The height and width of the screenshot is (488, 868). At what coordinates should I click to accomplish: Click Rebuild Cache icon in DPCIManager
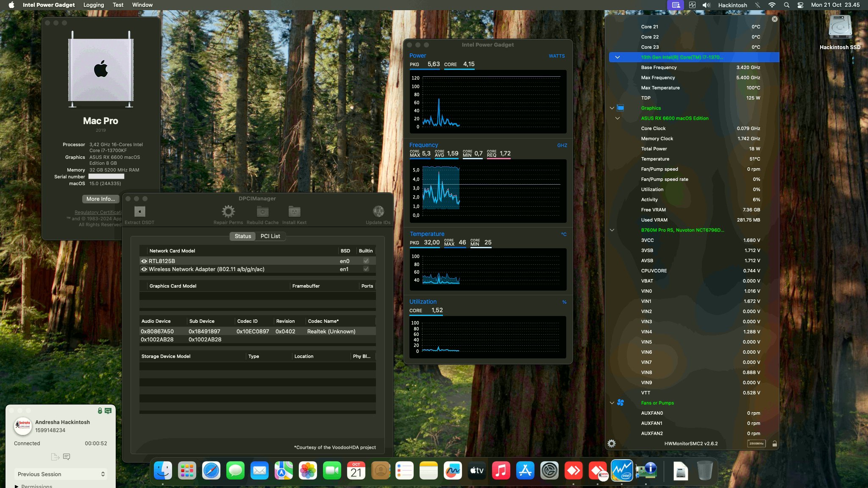coord(262,211)
